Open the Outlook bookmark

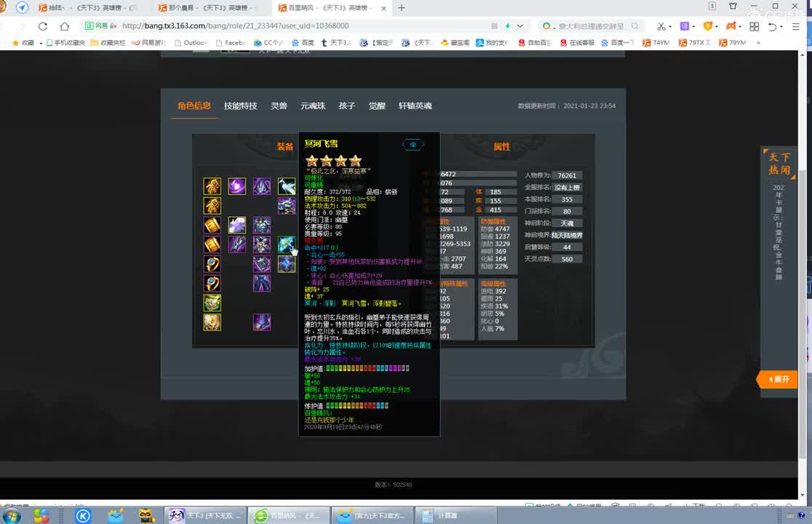click(x=191, y=42)
